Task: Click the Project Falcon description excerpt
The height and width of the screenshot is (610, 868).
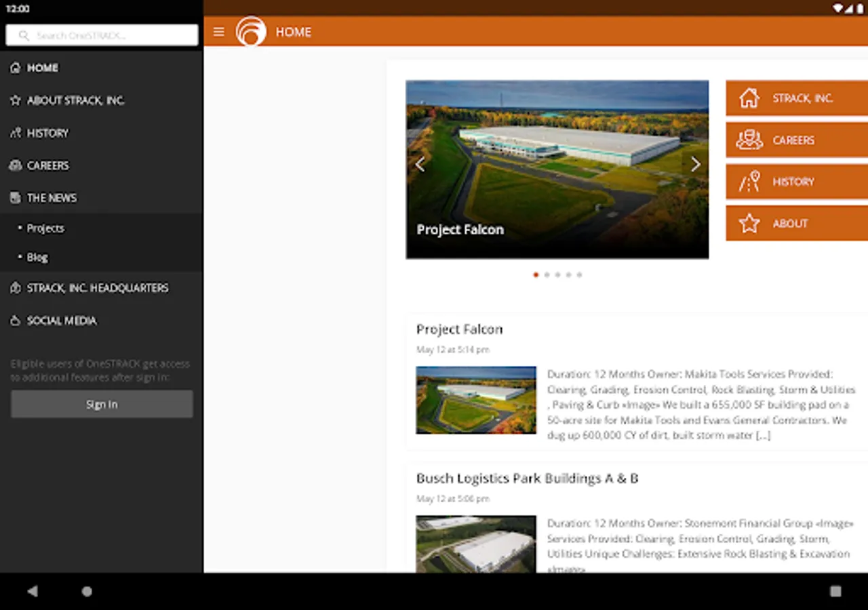Action: coord(702,405)
